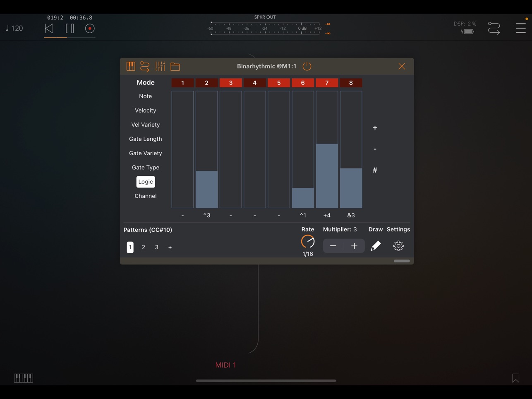Viewport: 532px width, 399px height.
Task: Open the piano keyboard view icon
Action: click(131, 66)
